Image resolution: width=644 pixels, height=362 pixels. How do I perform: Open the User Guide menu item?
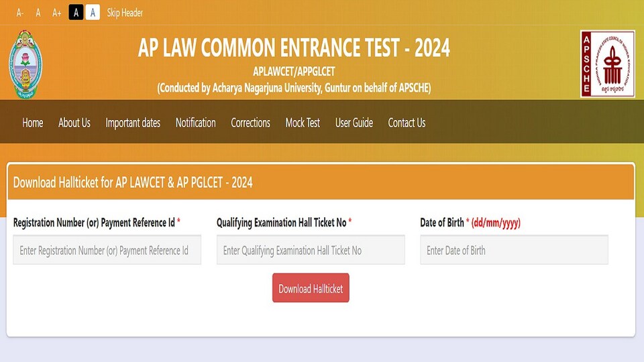354,123
